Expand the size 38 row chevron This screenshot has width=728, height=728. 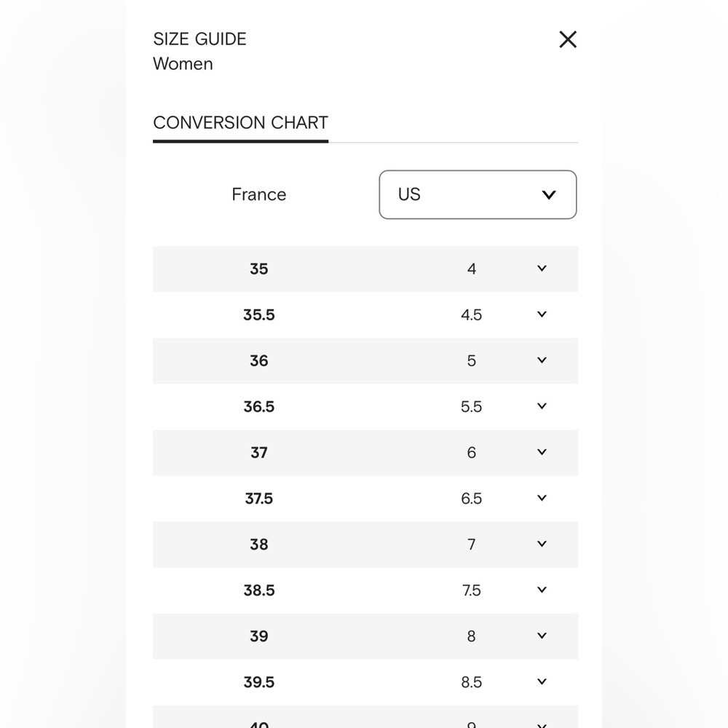[x=542, y=544]
